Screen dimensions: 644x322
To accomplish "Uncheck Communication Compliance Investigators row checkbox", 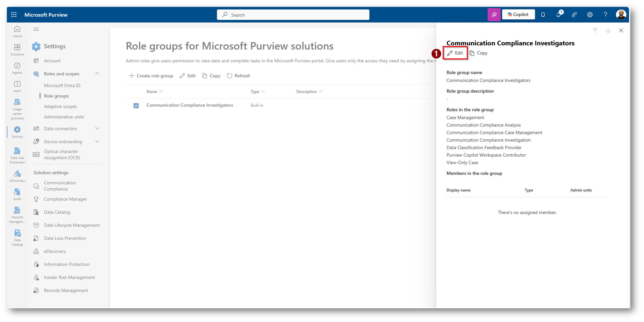I will 136,106.
